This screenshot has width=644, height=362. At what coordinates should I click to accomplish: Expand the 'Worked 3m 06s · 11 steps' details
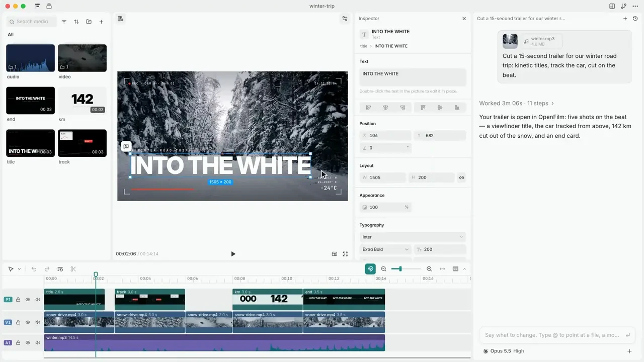516,103
